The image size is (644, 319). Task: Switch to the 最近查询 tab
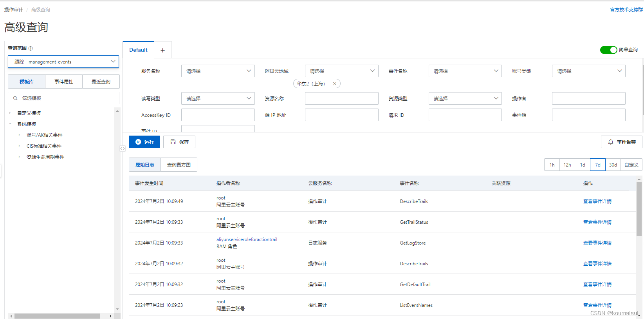click(101, 82)
